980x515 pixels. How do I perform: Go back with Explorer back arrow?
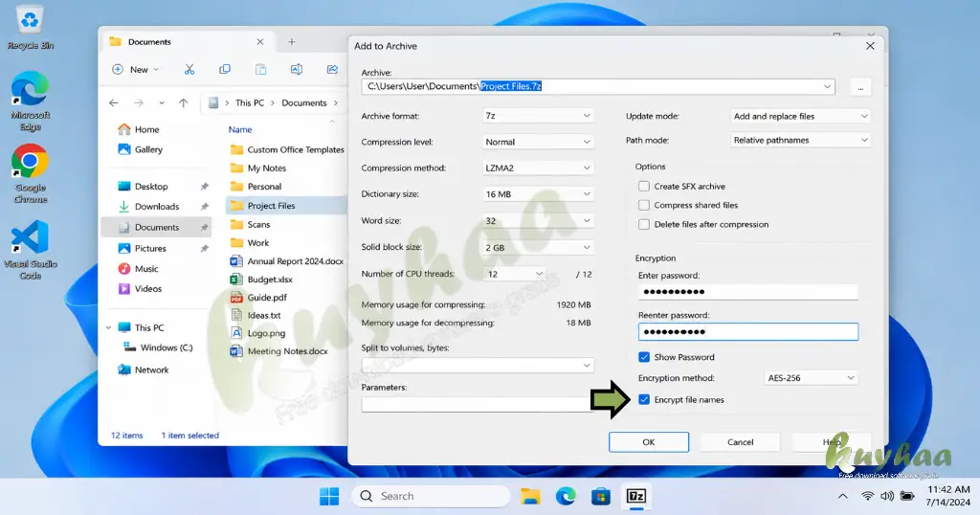pyautogui.click(x=114, y=103)
